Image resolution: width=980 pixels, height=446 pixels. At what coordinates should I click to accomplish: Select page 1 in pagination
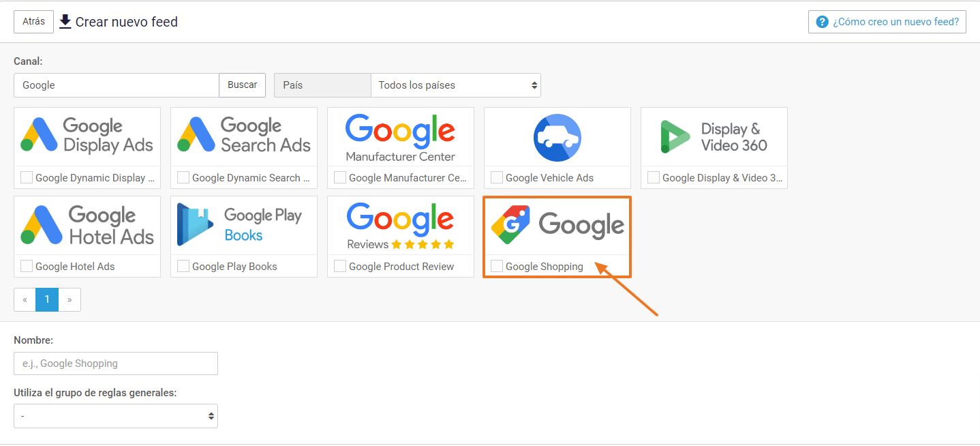pyautogui.click(x=47, y=299)
